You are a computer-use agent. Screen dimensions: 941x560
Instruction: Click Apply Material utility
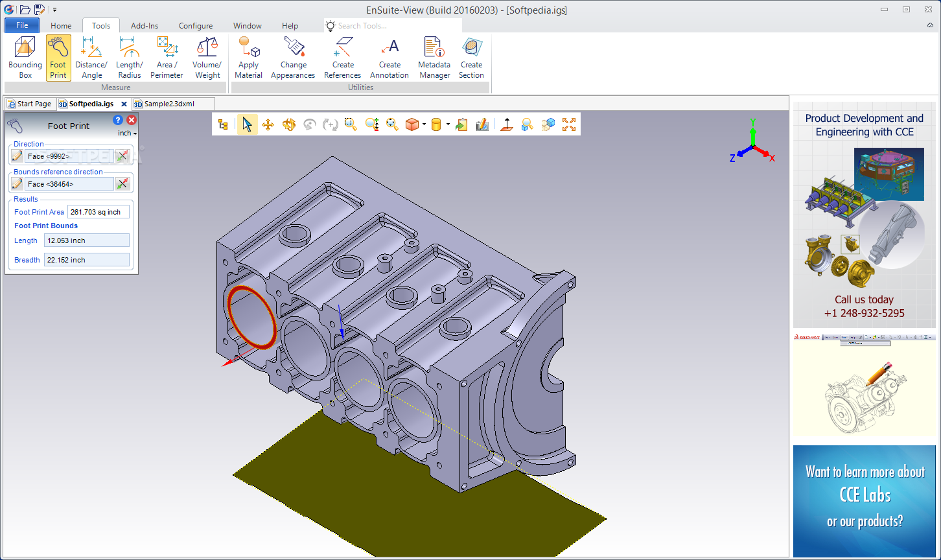(x=248, y=58)
